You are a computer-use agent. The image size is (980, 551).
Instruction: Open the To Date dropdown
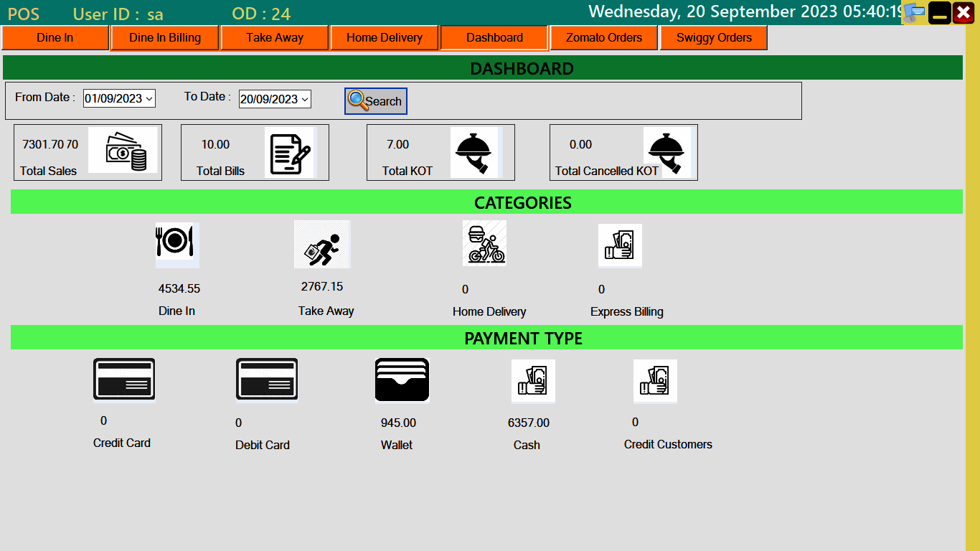304,98
